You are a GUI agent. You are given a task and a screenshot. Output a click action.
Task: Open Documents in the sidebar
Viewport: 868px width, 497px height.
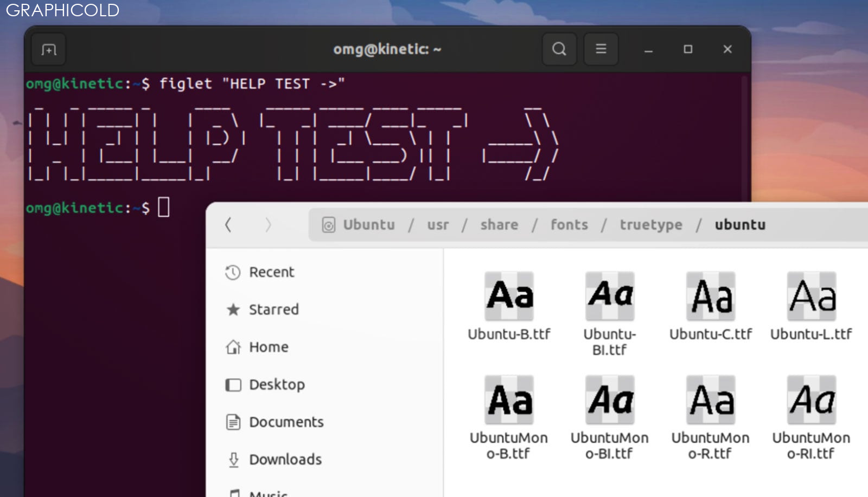(275, 422)
